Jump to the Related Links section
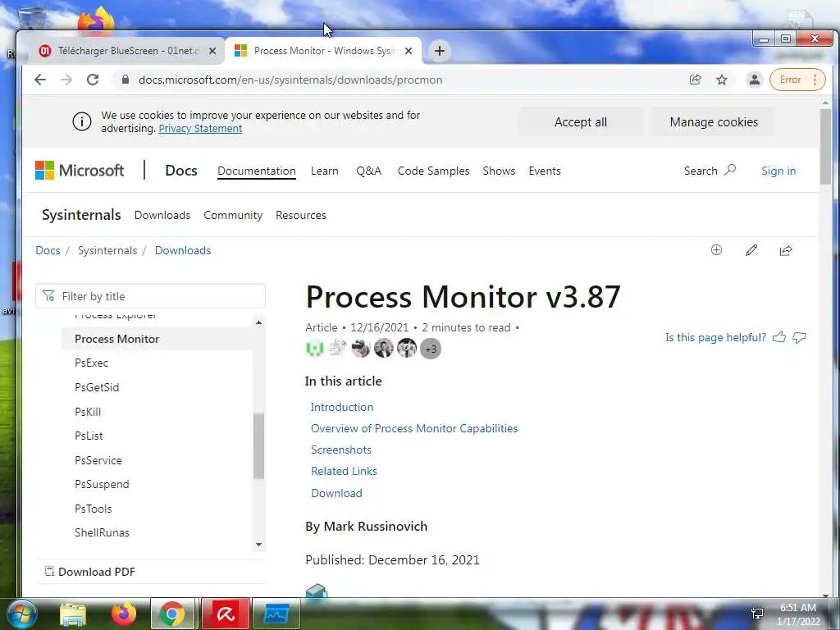 [344, 472]
